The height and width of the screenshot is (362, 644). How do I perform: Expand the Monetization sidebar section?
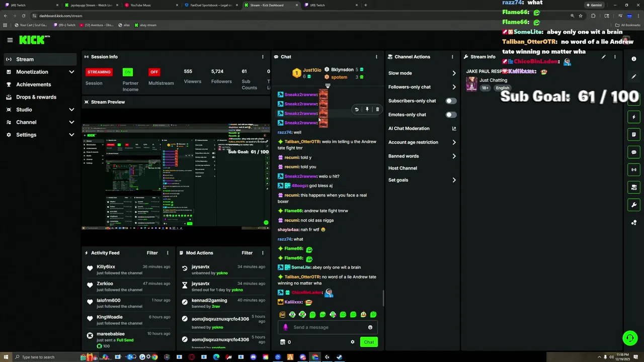71,72
